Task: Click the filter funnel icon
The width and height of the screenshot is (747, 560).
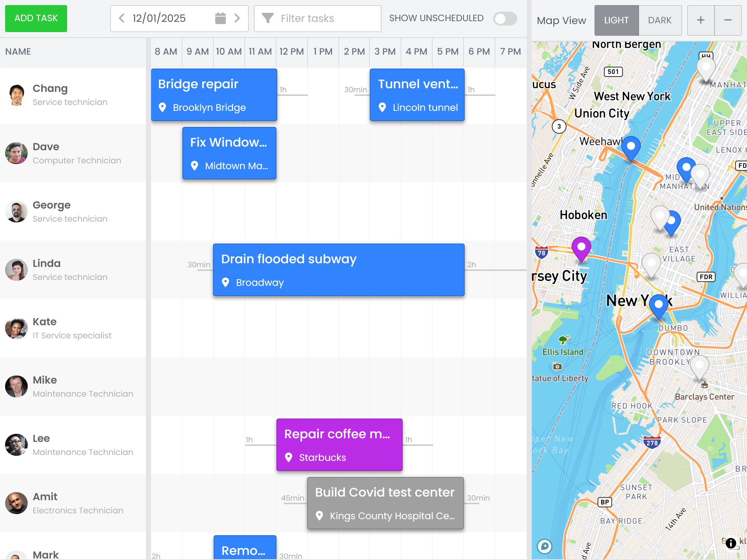Action: (x=268, y=18)
